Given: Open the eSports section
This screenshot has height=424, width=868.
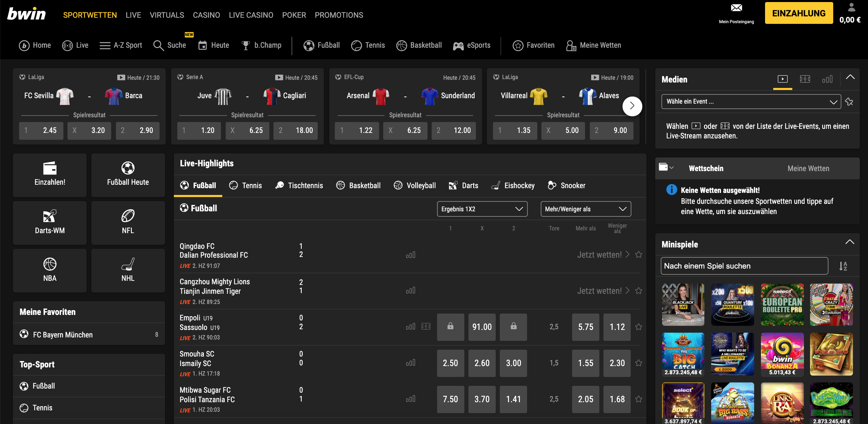Looking at the screenshot, I should [x=472, y=45].
